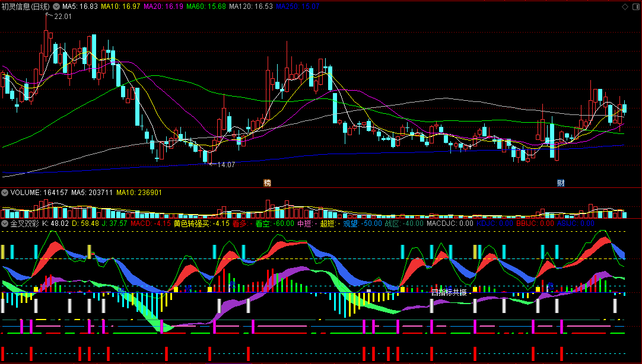The image size is (642, 364).
Task: Select the MA20: 16.19 label
Action: click(163, 7)
